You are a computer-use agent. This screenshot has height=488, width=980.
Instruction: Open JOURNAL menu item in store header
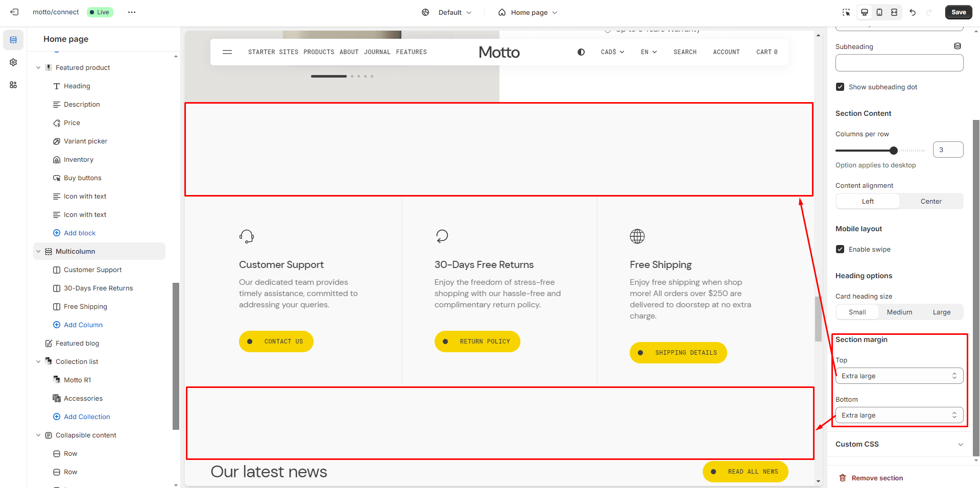tap(377, 52)
